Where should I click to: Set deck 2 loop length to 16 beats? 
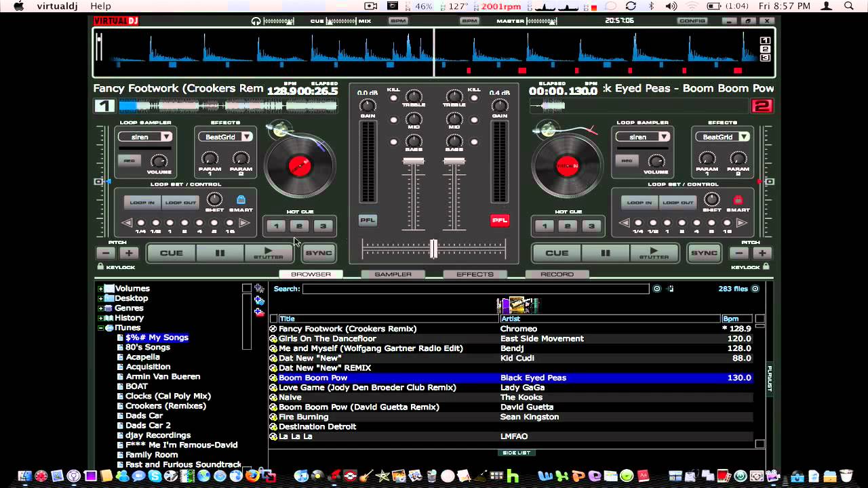[727, 223]
